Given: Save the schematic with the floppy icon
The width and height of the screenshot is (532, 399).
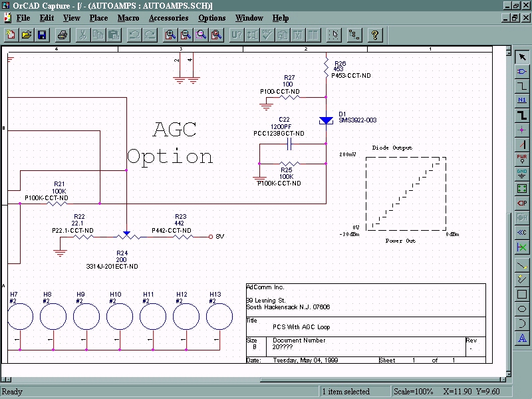Looking at the screenshot, I should click(42, 35).
